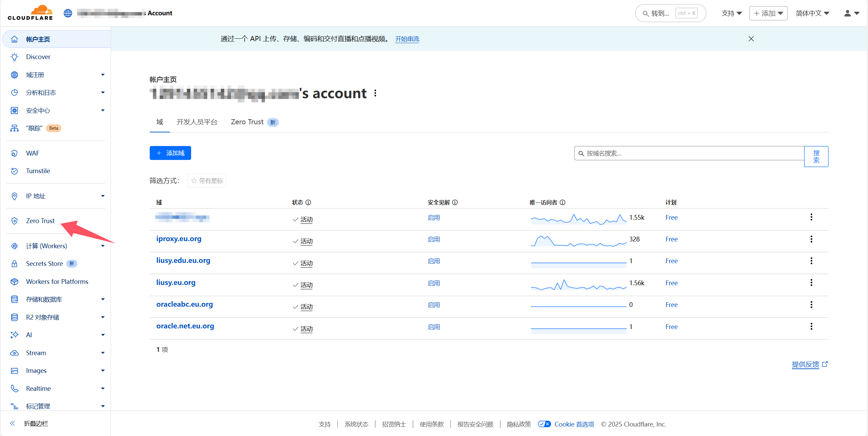Click the 转到 quick search box
Image resolution: width=868 pixels, height=436 pixels.
[670, 13]
